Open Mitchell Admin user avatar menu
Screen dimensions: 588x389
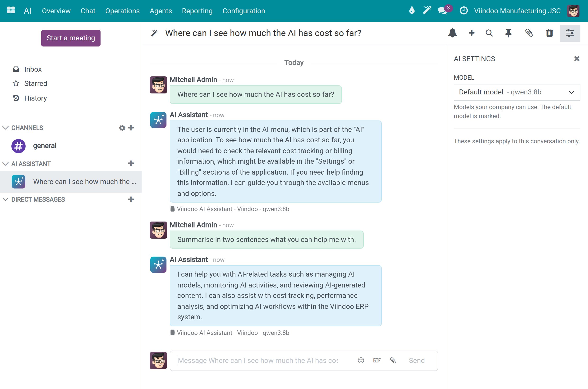pyautogui.click(x=573, y=11)
